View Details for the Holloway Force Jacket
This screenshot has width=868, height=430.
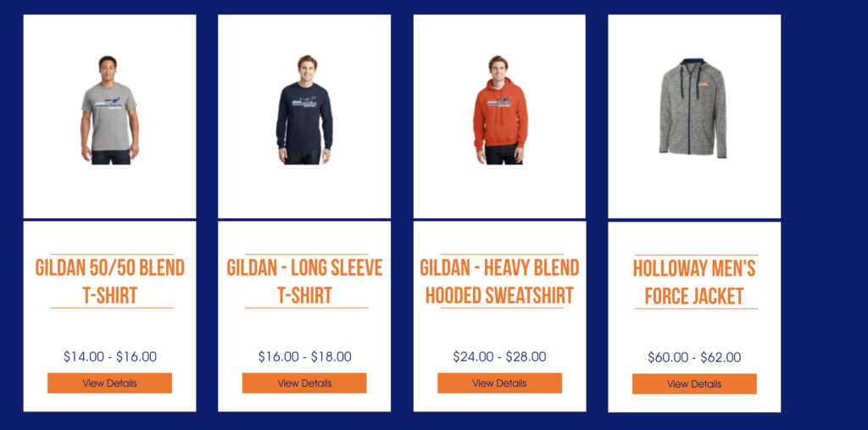tap(694, 383)
